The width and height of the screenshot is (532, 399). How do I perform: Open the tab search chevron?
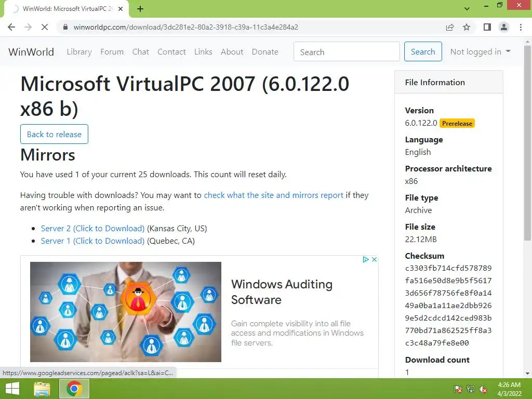point(467,9)
